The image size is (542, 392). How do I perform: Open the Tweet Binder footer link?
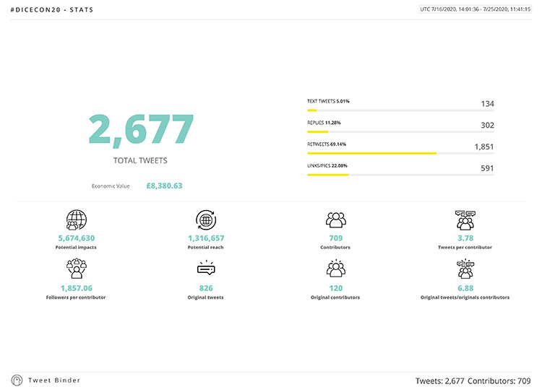click(x=54, y=380)
